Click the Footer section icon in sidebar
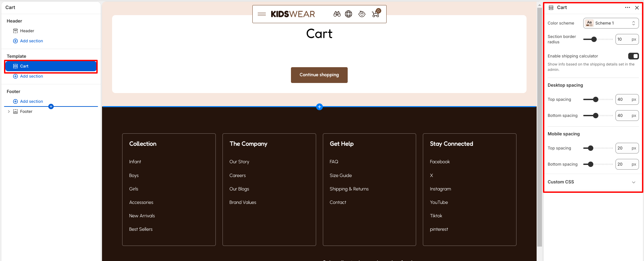The width and height of the screenshot is (644, 261). tap(15, 112)
